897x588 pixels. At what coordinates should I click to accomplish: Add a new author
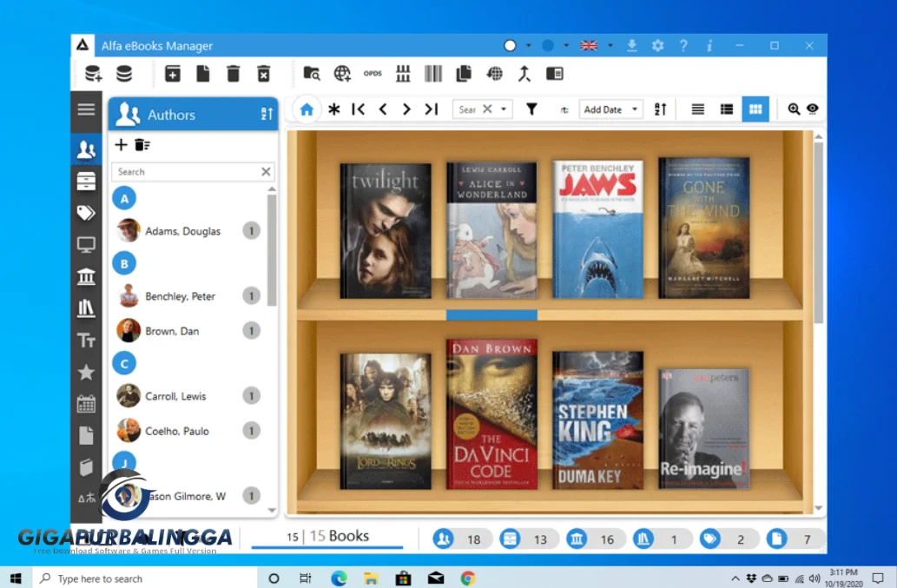pos(121,145)
